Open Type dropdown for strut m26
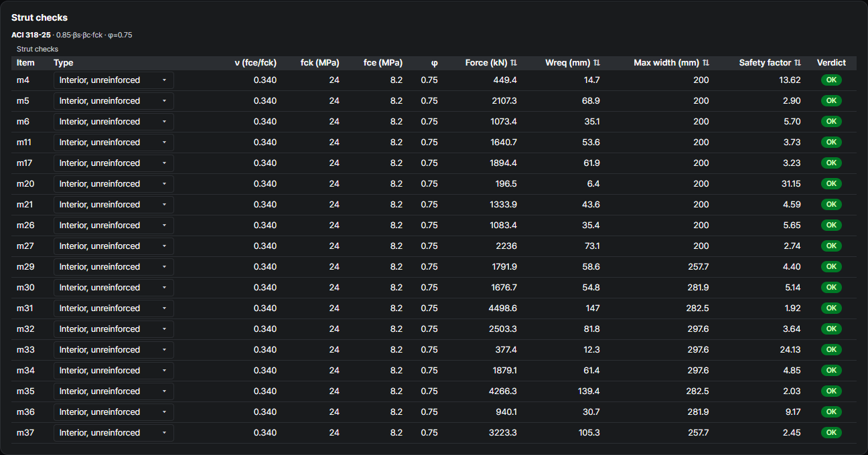868x455 pixels. point(114,225)
